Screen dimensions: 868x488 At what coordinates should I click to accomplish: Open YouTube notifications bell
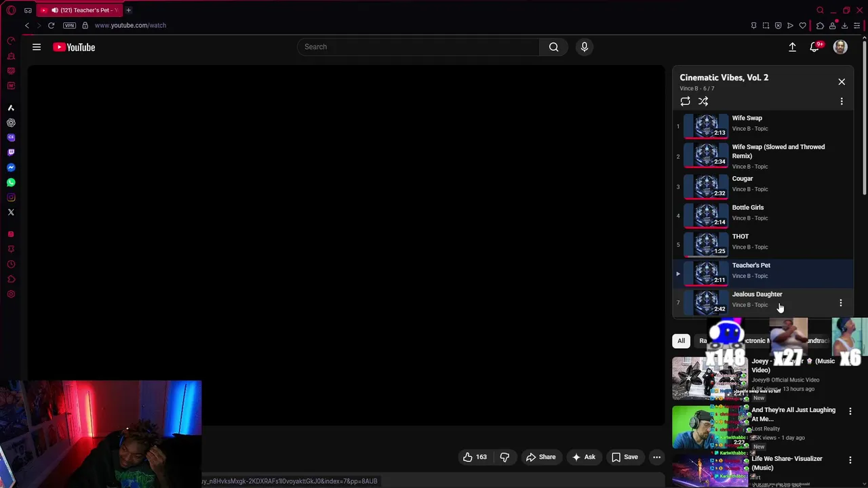814,47
